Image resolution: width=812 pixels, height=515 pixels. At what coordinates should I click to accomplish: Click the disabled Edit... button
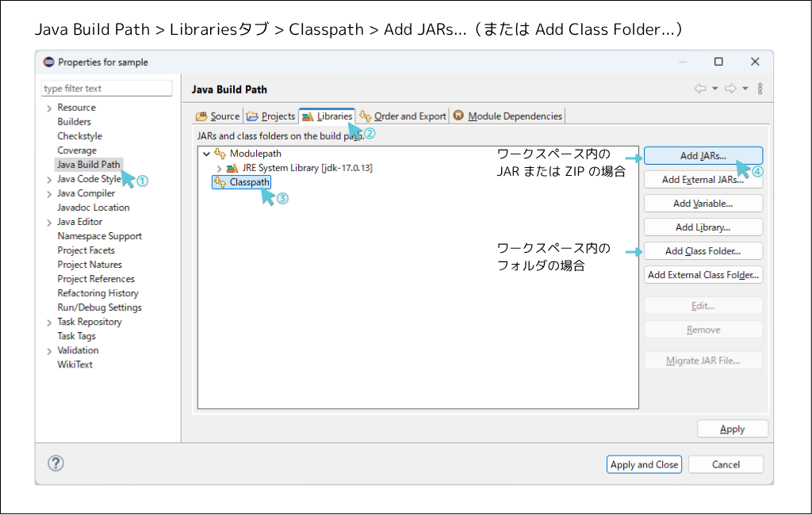(x=703, y=306)
